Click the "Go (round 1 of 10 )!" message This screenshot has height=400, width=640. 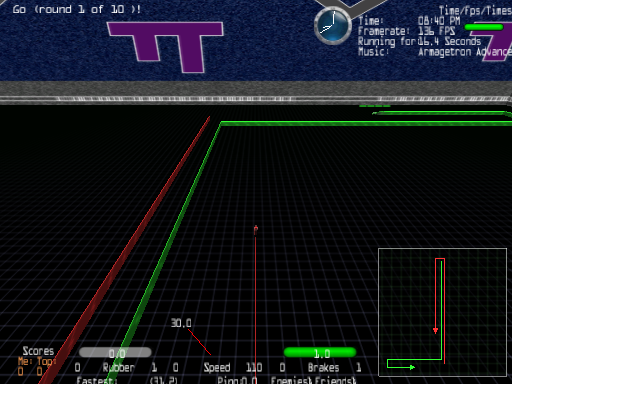[x=77, y=9]
